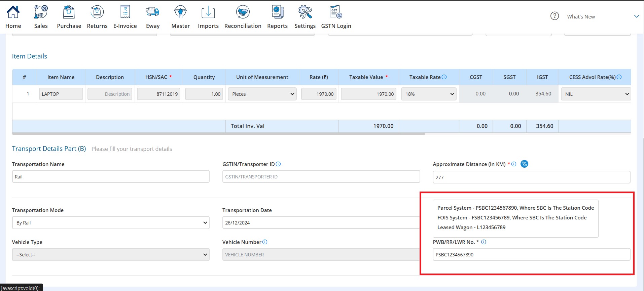Image resolution: width=644 pixels, height=291 pixels.
Task: Open the Home icon in the top navigation
Action: [x=13, y=12]
